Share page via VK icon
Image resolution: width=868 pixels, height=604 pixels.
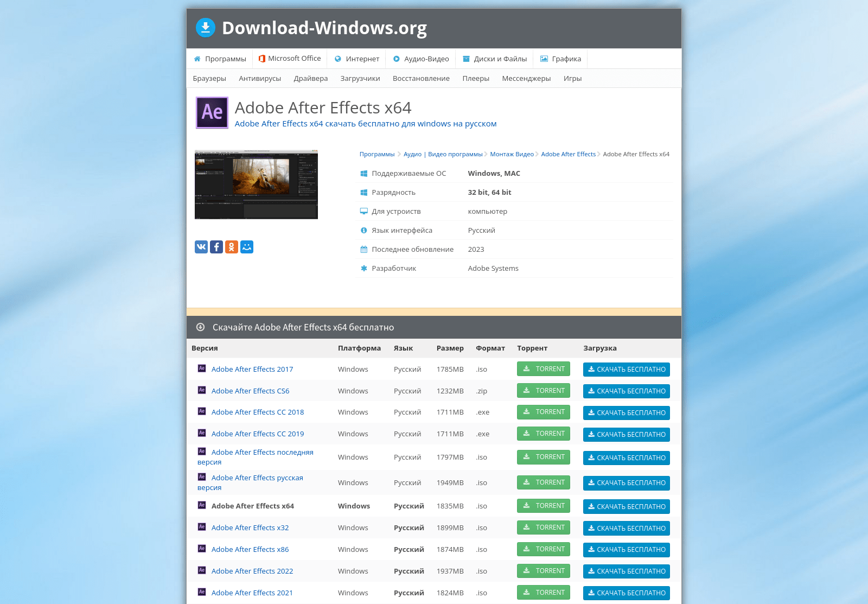click(201, 247)
